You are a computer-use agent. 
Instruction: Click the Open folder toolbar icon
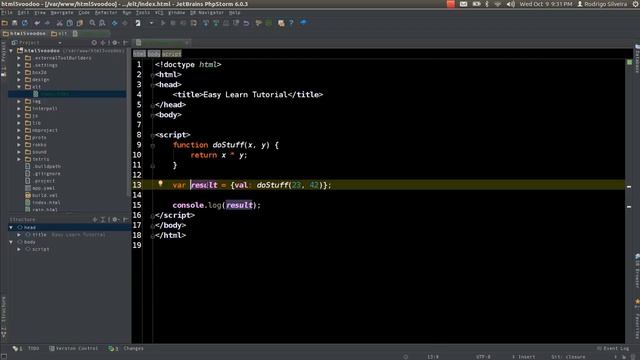coord(5,23)
